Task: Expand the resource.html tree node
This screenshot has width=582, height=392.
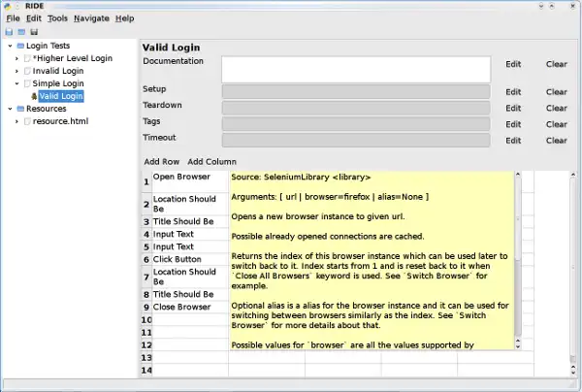Action: click(16, 121)
